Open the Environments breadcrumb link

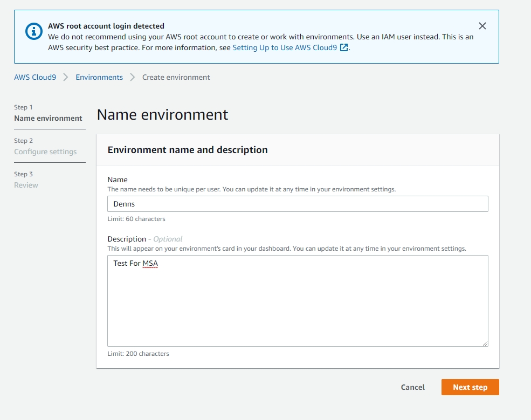(x=99, y=77)
